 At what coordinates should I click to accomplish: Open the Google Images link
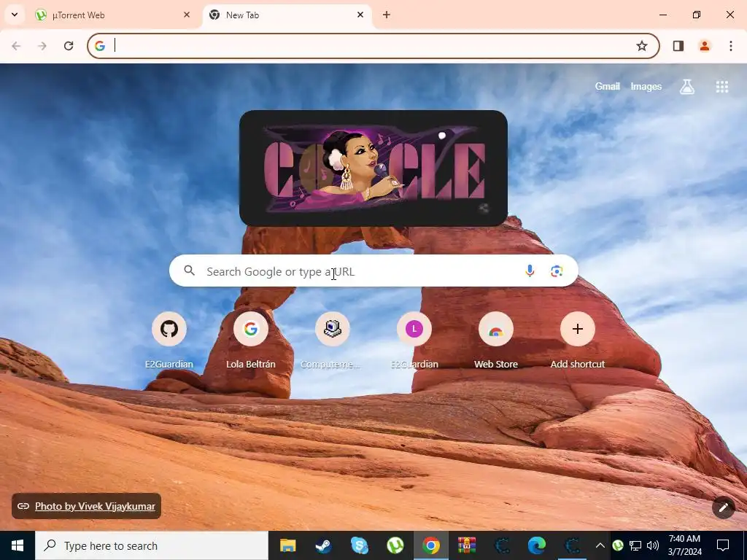click(646, 86)
